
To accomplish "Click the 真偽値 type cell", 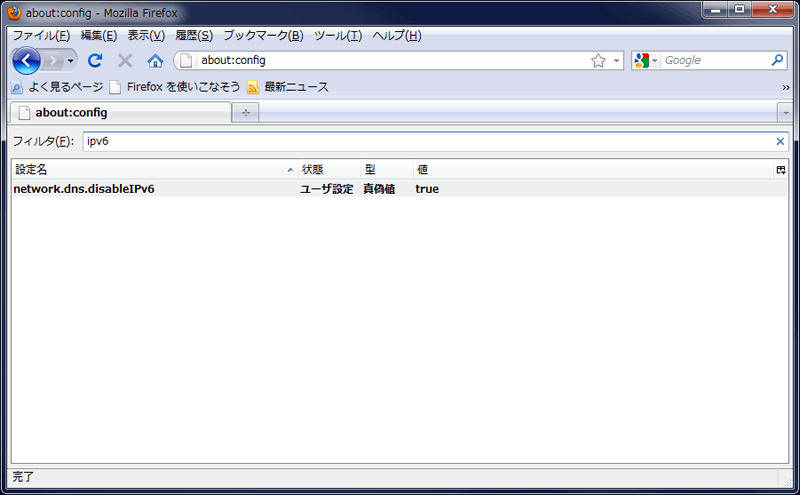I will coord(379,189).
